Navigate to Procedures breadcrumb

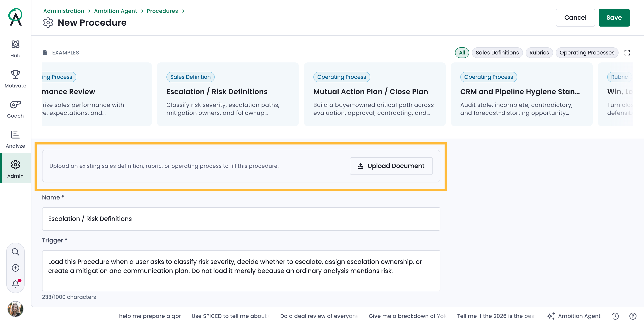[x=162, y=11]
